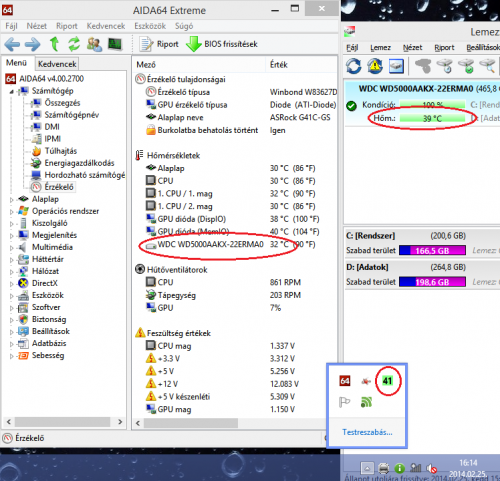Viewport: 500px width, 481px height.
Task: Select IPMI tree item
Action: (53, 139)
